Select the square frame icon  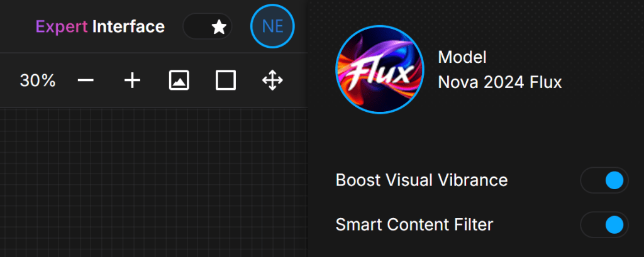226,80
